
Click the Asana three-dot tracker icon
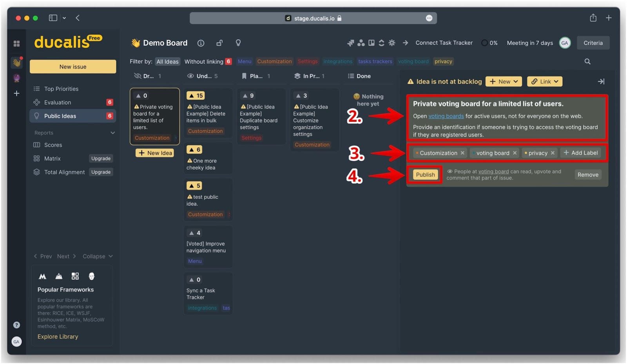point(361,43)
